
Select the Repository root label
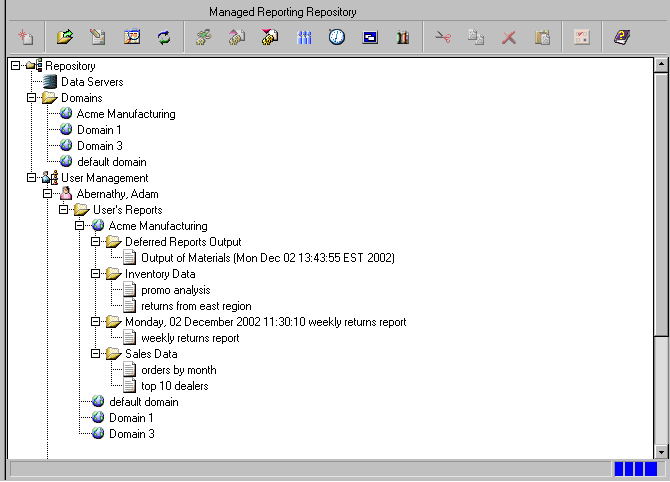(70, 66)
